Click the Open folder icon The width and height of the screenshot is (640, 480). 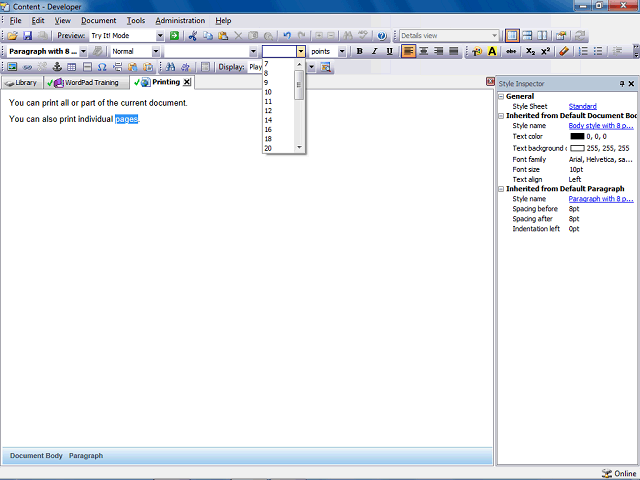[12, 36]
